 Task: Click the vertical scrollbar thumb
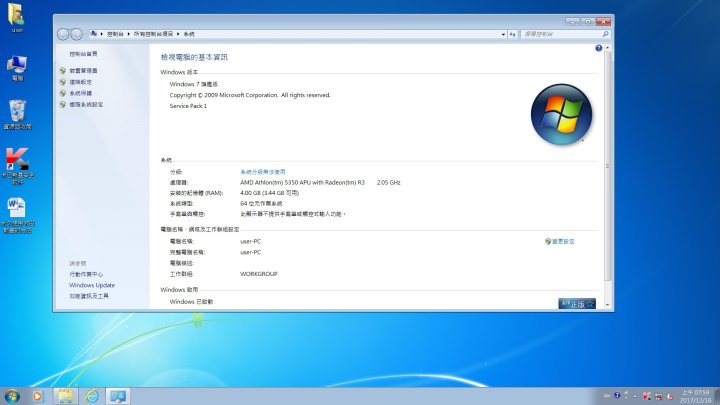(x=608, y=166)
